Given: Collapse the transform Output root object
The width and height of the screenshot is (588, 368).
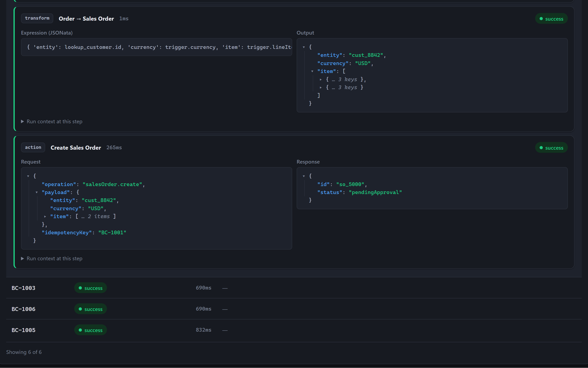Looking at the screenshot, I should (304, 47).
